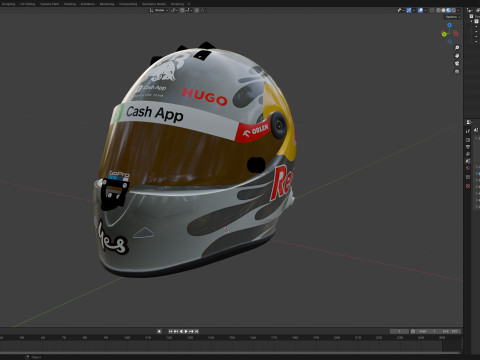Switch to solid viewport shading
Image resolution: width=480 pixels, height=360 pixels.
click(x=443, y=10)
